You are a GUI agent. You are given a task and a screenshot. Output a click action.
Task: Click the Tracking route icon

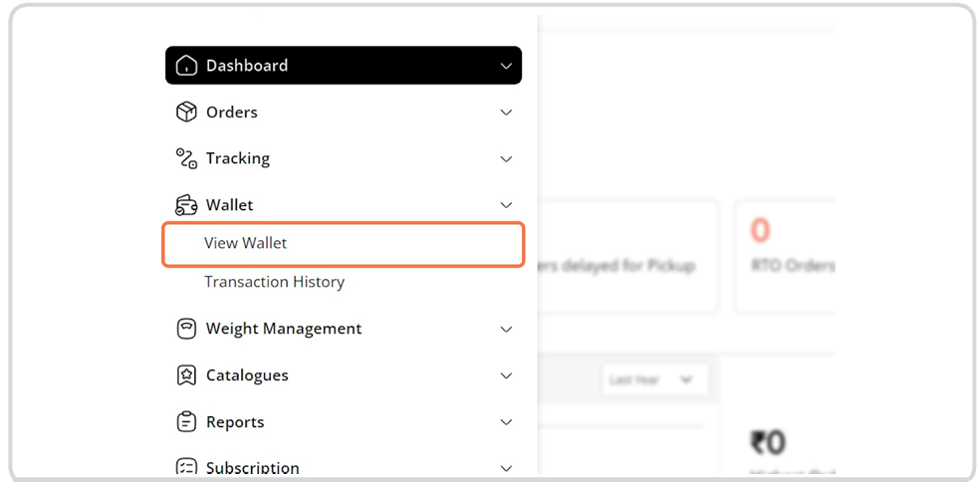pyautogui.click(x=186, y=158)
